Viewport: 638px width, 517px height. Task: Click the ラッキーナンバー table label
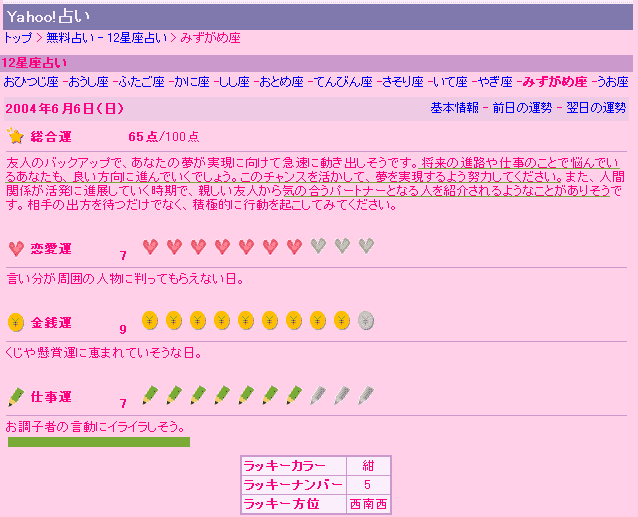(294, 485)
